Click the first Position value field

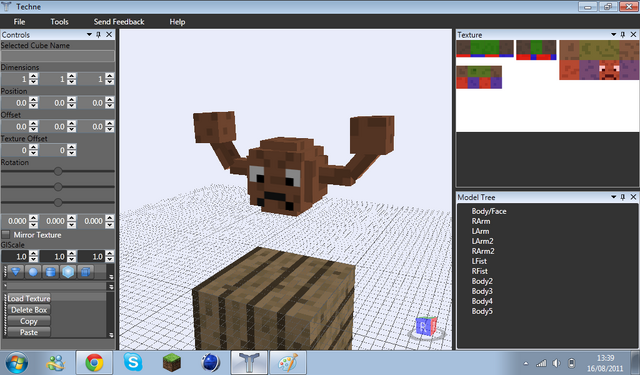15,103
